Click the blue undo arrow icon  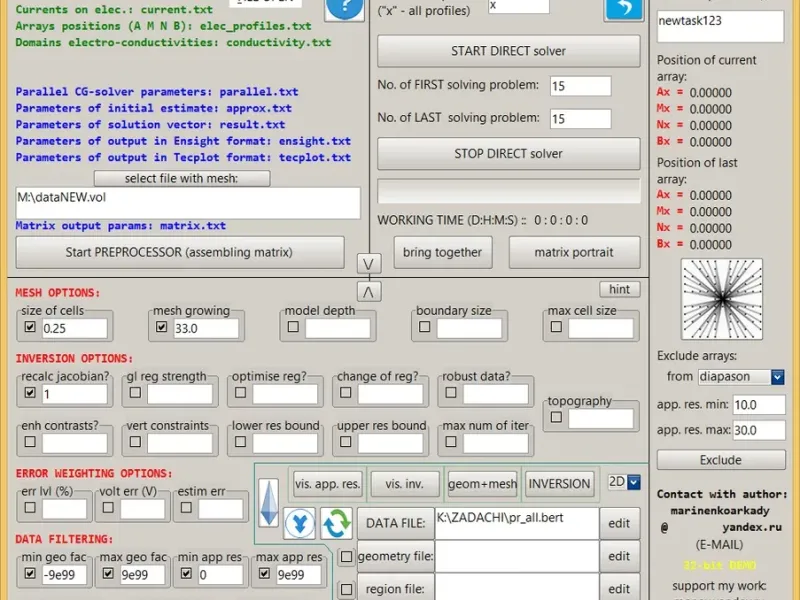click(623, 9)
